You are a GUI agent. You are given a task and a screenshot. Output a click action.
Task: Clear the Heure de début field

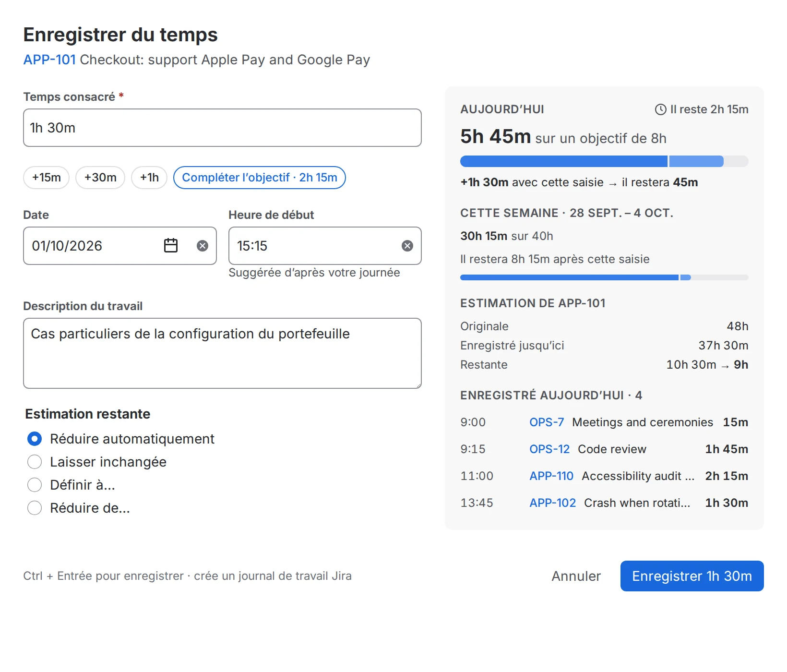pos(407,246)
